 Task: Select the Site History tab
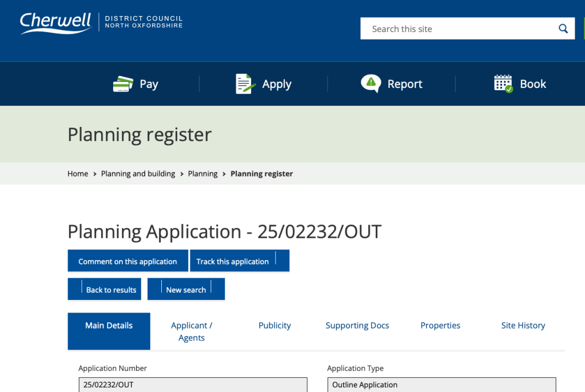click(523, 325)
